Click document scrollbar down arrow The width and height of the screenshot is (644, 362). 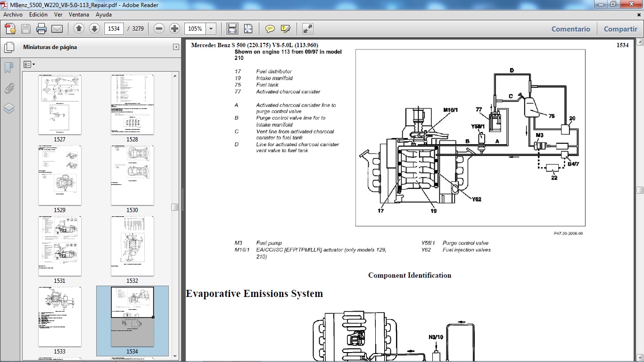[x=640, y=358]
